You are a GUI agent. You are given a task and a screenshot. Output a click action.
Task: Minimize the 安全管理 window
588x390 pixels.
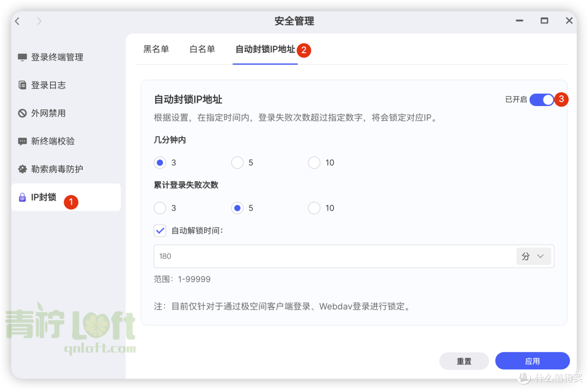[x=519, y=21]
